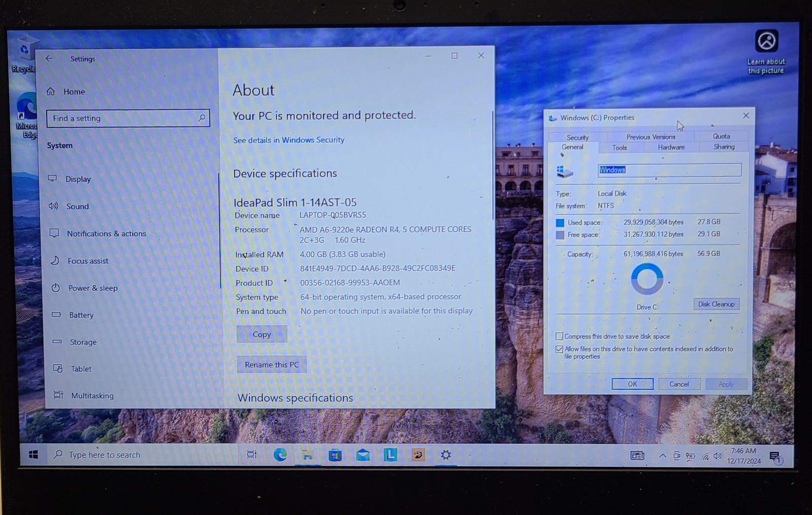812x515 pixels.
Task: Switch to the Quota tab
Action: click(x=721, y=136)
